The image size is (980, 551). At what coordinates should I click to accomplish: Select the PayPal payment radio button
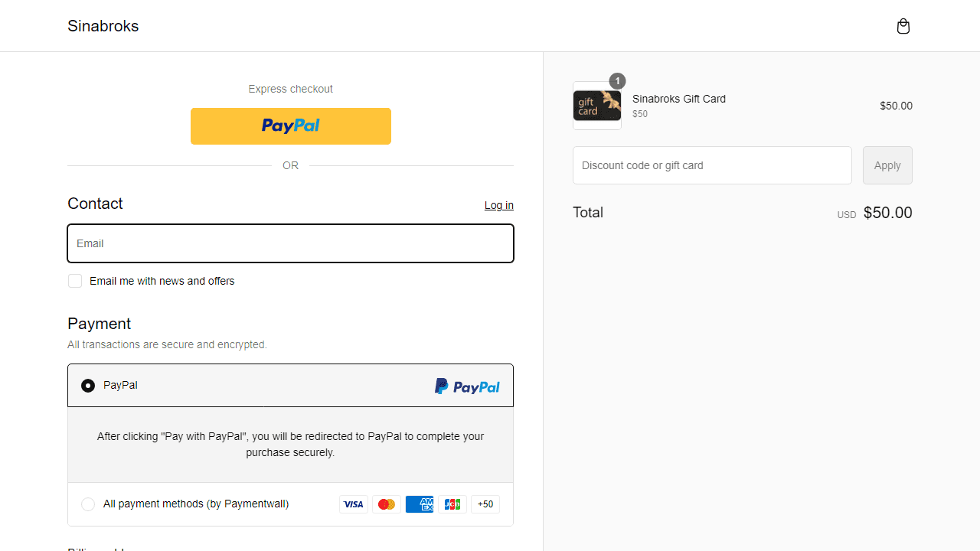88,386
